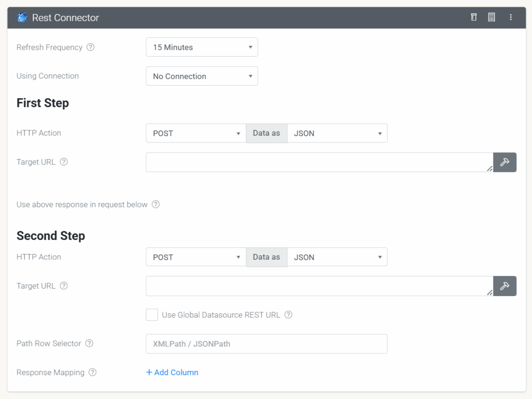Screen dimensions: 532x399
Task: Click the Refresh Frequency label
Action: [49, 47]
